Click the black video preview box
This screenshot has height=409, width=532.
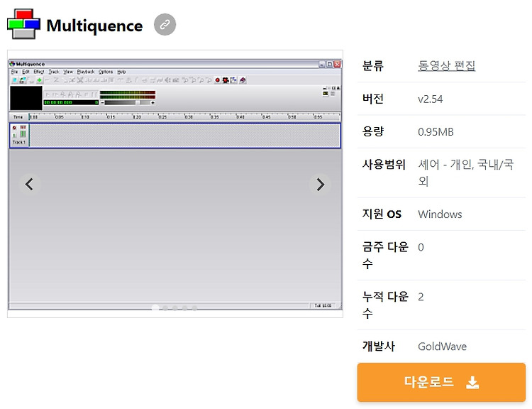tap(26, 98)
